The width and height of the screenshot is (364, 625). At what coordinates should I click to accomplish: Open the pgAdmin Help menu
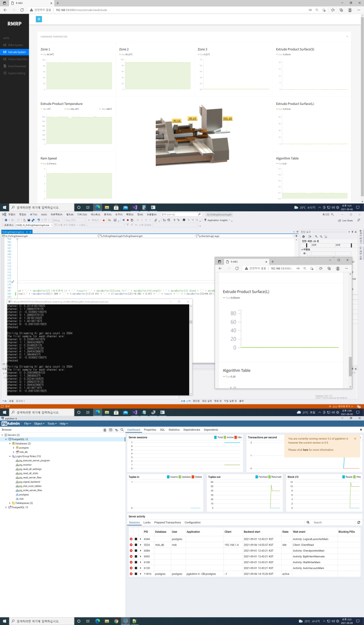pyautogui.click(x=63, y=424)
